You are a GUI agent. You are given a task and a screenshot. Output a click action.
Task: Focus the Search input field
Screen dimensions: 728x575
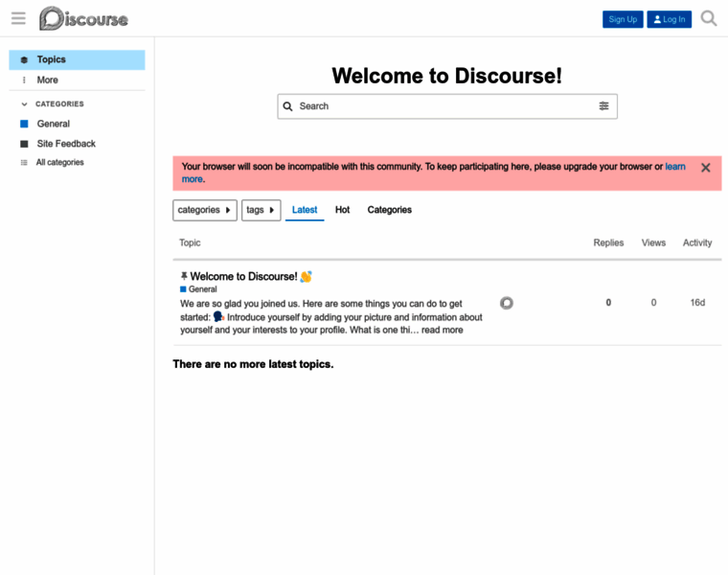(x=447, y=106)
